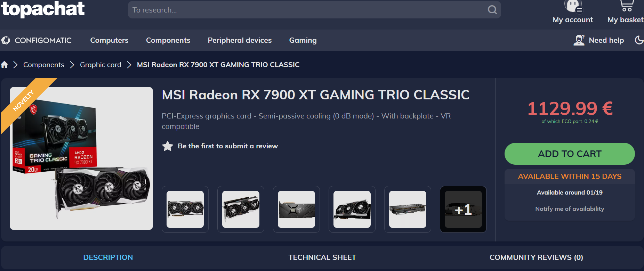Click the Configomatic logo icon
Screen dimensions: 644x271
[x=6, y=40]
